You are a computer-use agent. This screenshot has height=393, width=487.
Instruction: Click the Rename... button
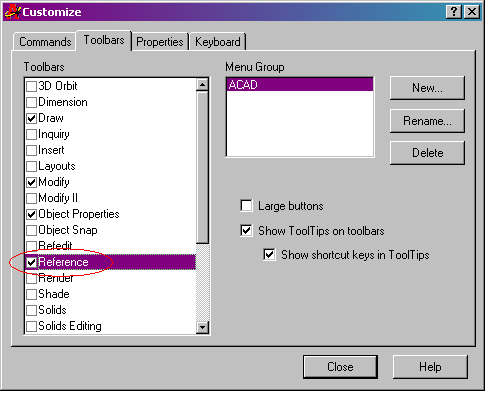pyautogui.click(x=427, y=121)
